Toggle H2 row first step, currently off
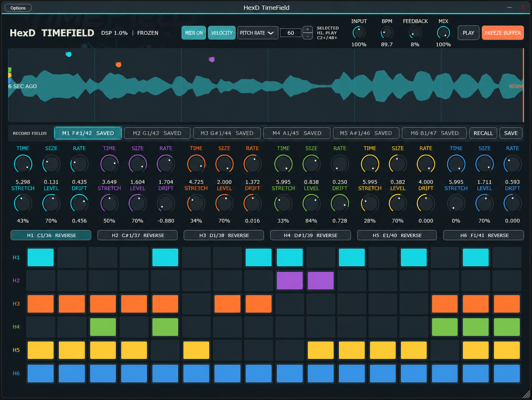This screenshot has height=400, width=532. 41,280
